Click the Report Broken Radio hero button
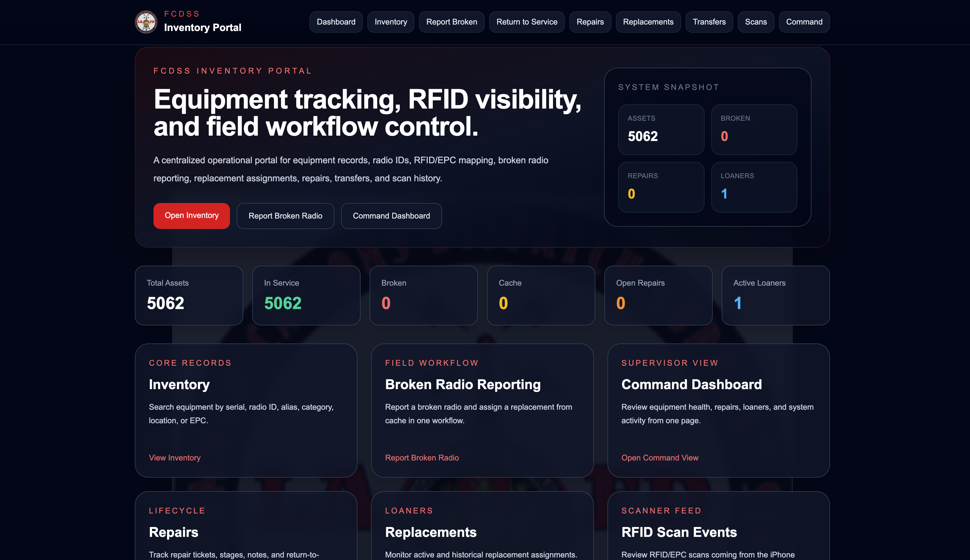Screen dimensions: 970x560 tap(285, 216)
